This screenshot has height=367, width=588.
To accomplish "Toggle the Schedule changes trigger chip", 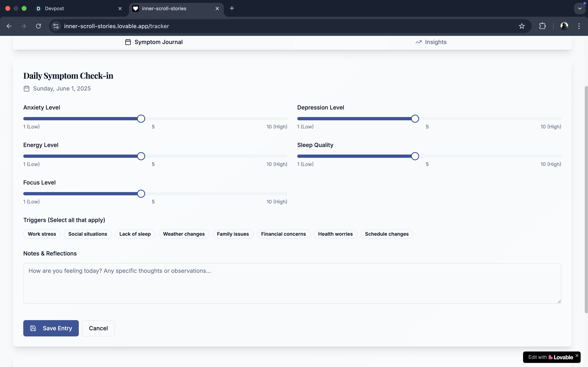I will 386,234.
